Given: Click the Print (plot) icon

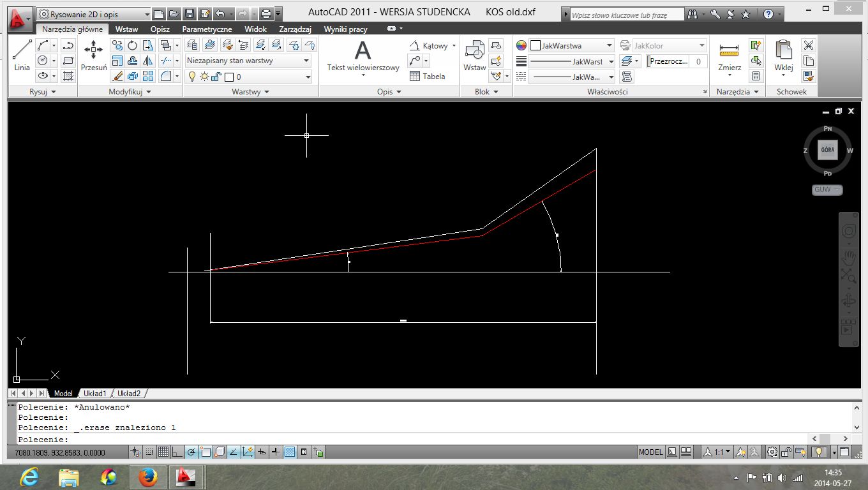Looking at the screenshot, I should (x=266, y=13).
